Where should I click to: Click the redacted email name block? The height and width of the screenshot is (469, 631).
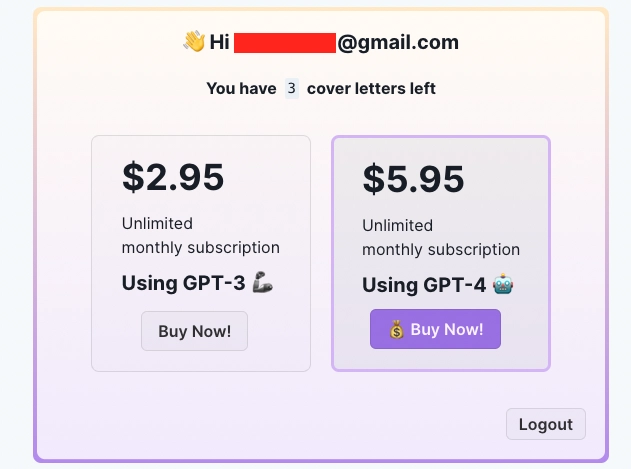[285, 43]
